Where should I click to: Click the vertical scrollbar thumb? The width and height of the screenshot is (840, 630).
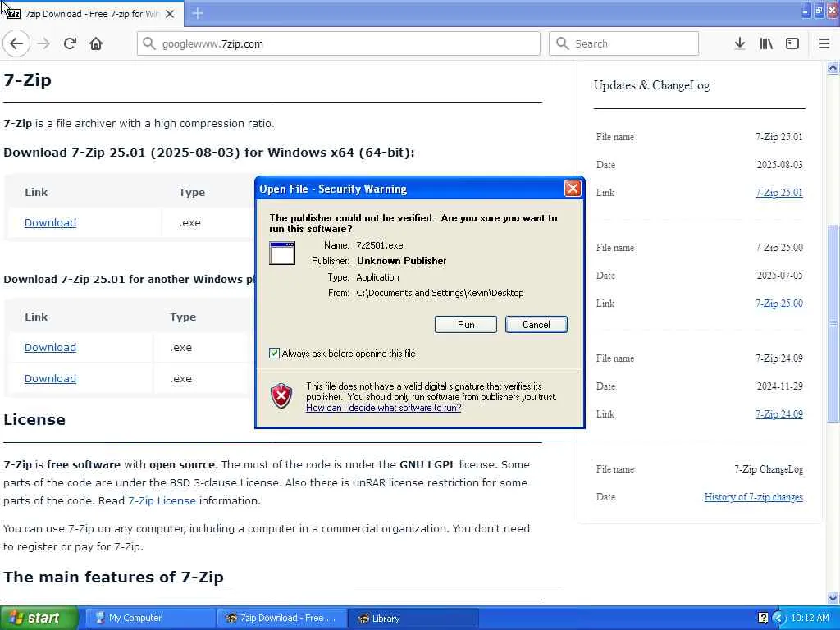pos(833,323)
